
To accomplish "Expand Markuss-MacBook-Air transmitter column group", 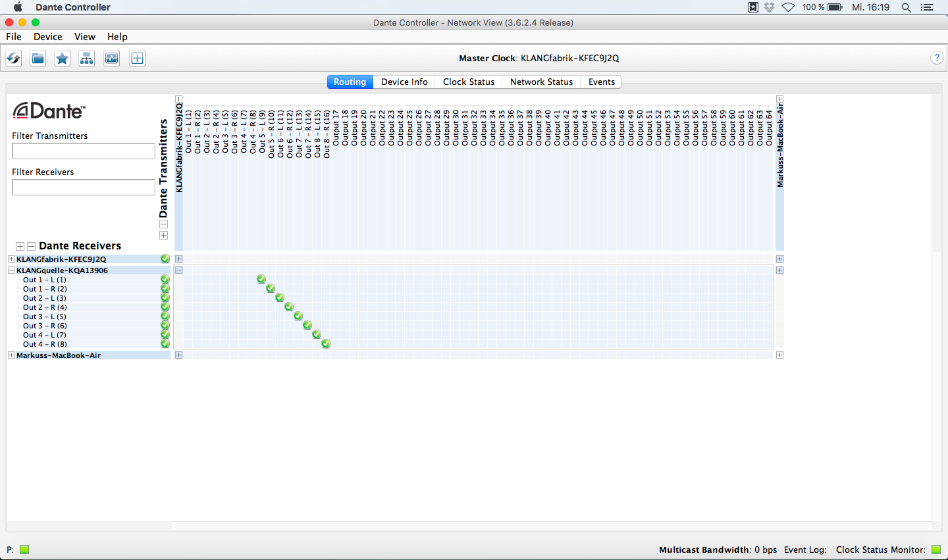I will [779, 99].
